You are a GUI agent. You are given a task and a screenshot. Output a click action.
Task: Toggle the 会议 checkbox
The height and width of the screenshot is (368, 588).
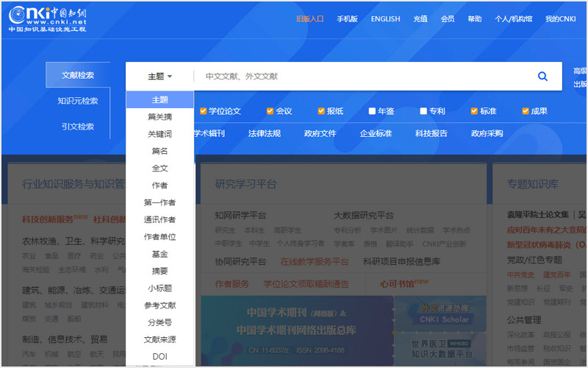tap(270, 111)
